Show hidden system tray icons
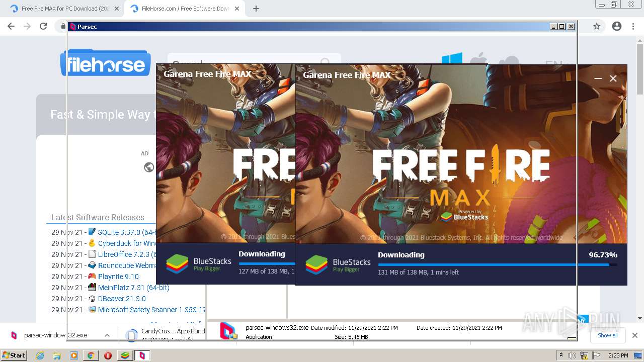This screenshot has height=362, width=644. [x=561, y=355]
